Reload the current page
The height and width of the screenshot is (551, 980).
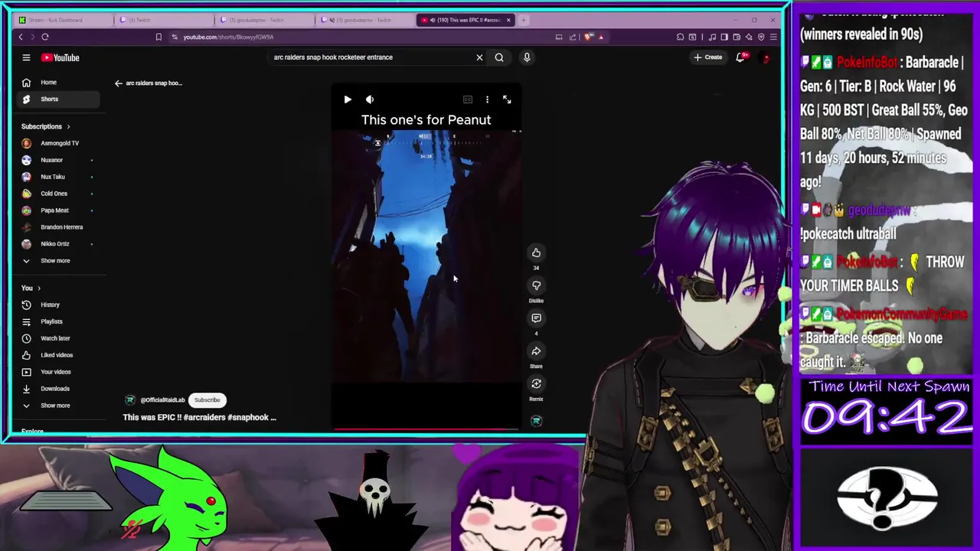pyautogui.click(x=45, y=37)
